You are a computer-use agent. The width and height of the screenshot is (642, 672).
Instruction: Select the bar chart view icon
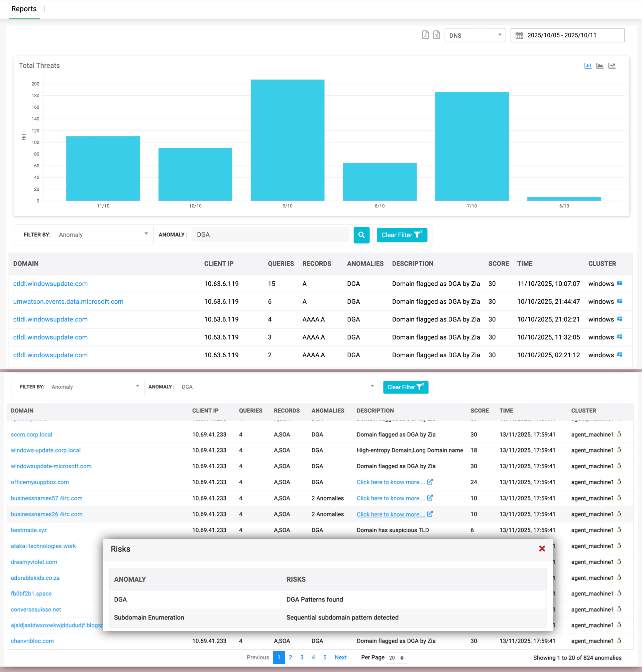(x=588, y=66)
